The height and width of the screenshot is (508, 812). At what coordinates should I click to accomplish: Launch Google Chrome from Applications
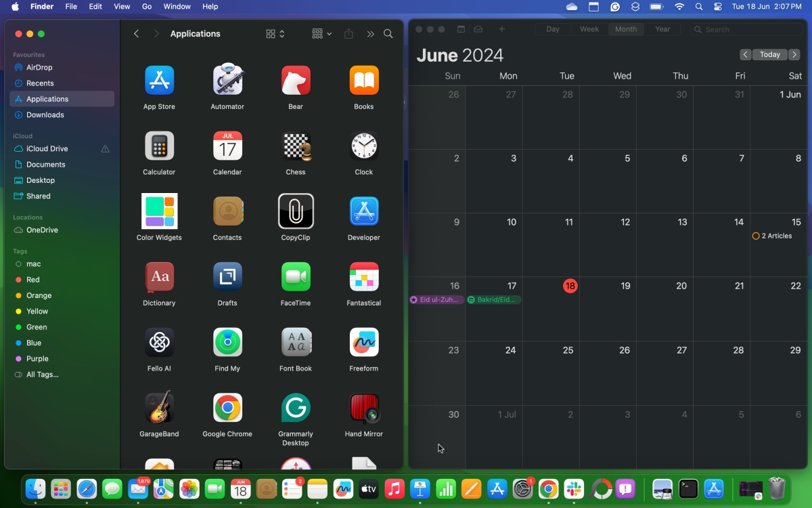(x=227, y=408)
